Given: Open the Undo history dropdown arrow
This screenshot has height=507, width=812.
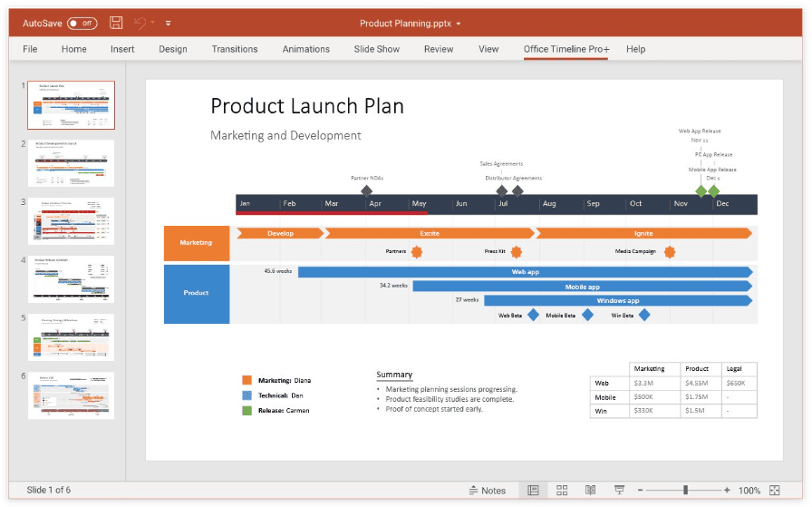Looking at the screenshot, I should click(153, 23).
